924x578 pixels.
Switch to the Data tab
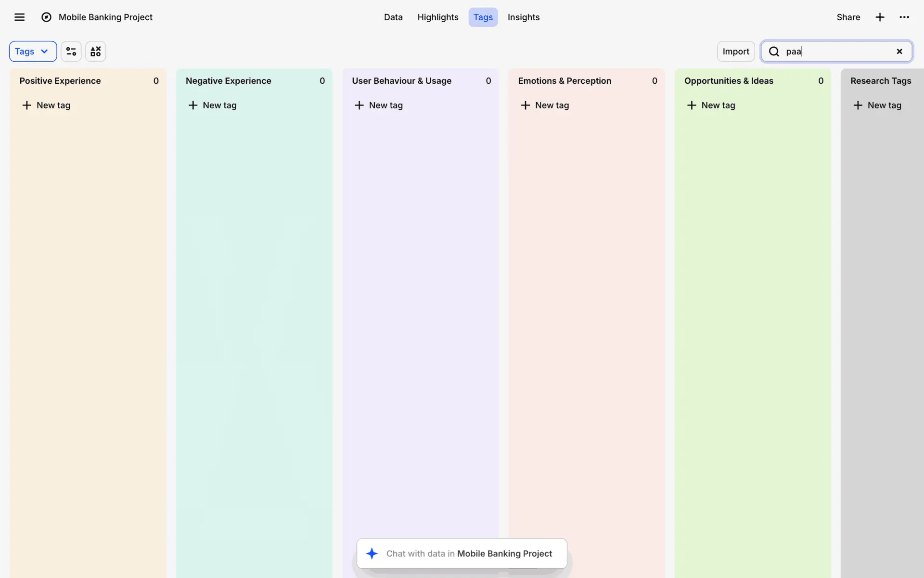point(393,17)
